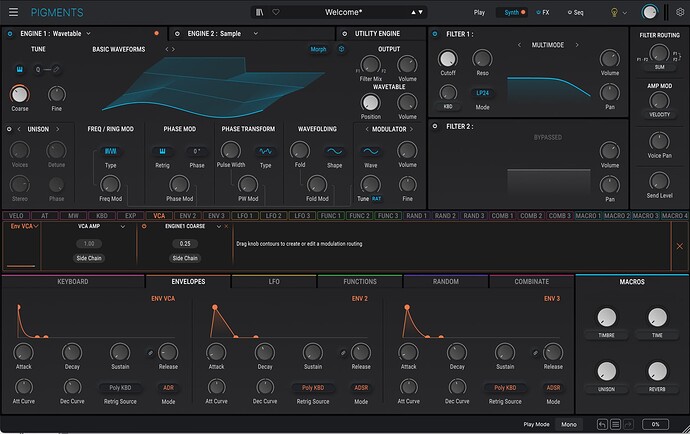
Task: Click the wavetable 3D view cube icon
Action: 341,49
